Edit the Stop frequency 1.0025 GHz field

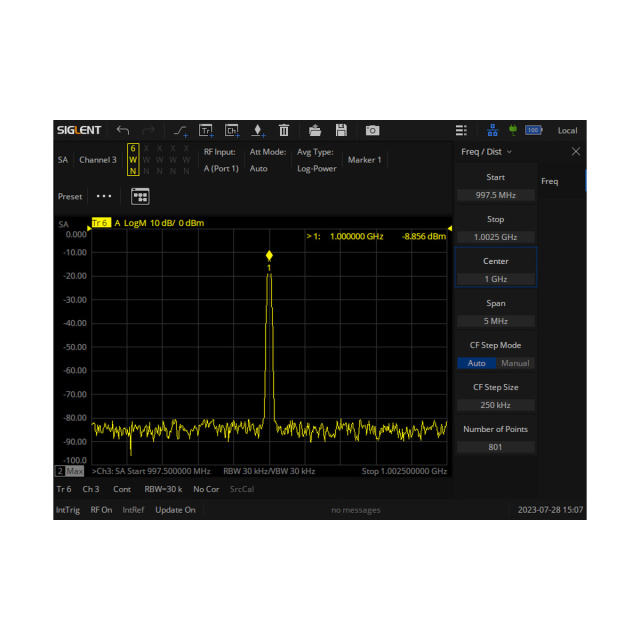(x=496, y=237)
